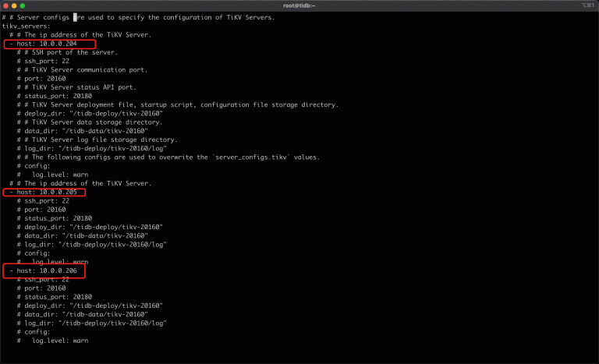599x364 pixels.
Task: Click port: 20160 directly under 'communication port' comment
Action: pyautogui.click(x=41, y=79)
